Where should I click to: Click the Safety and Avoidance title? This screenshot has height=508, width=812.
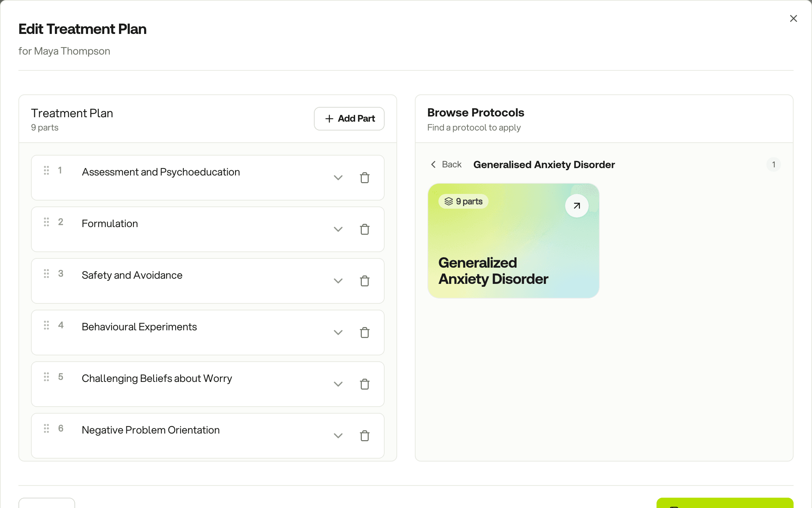pos(132,275)
